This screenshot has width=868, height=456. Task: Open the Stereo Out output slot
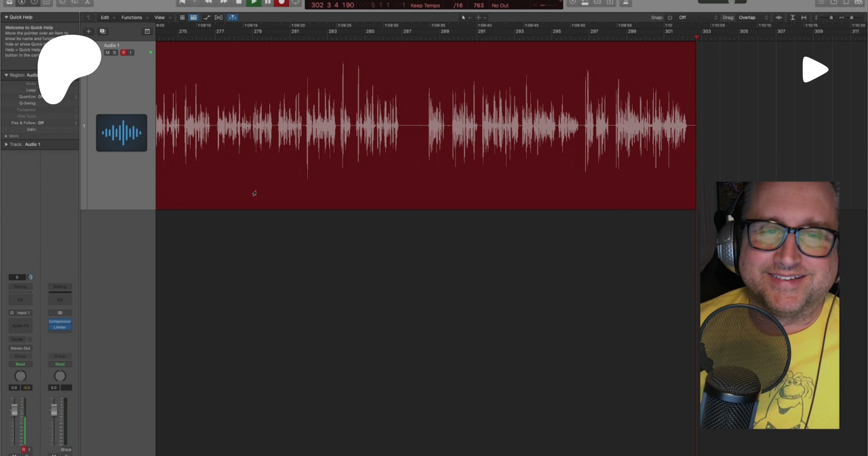click(x=20, y=348)
